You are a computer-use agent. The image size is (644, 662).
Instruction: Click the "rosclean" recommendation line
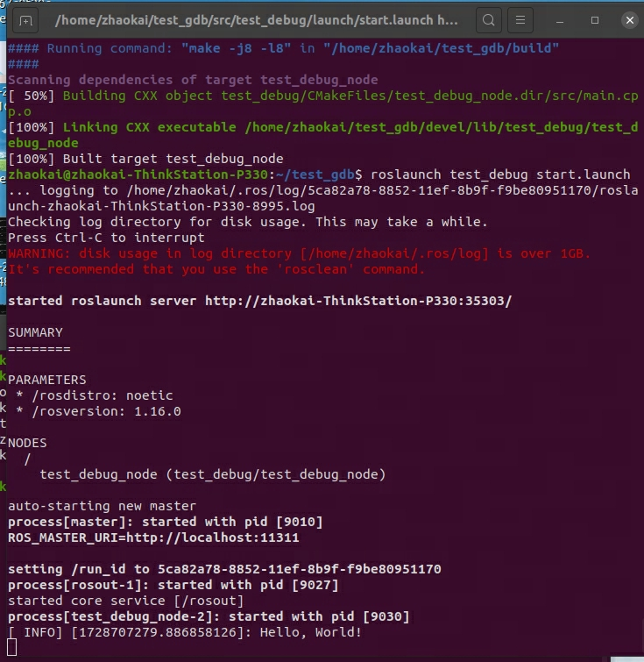click(216, 269)
